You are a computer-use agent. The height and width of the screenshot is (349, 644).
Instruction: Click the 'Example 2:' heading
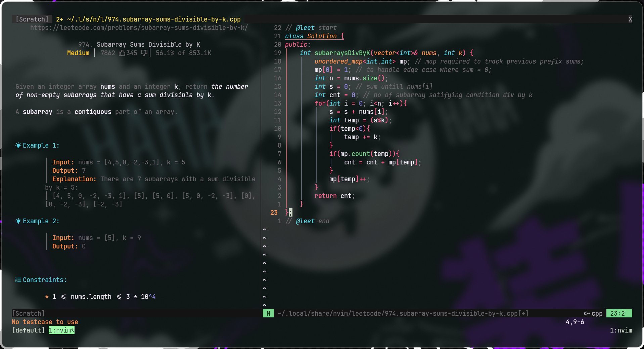[x=41, y=221]
